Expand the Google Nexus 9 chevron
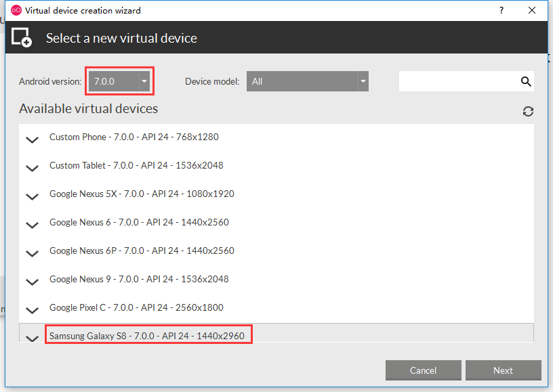This screenshot has width=553, height=392. 32,282
